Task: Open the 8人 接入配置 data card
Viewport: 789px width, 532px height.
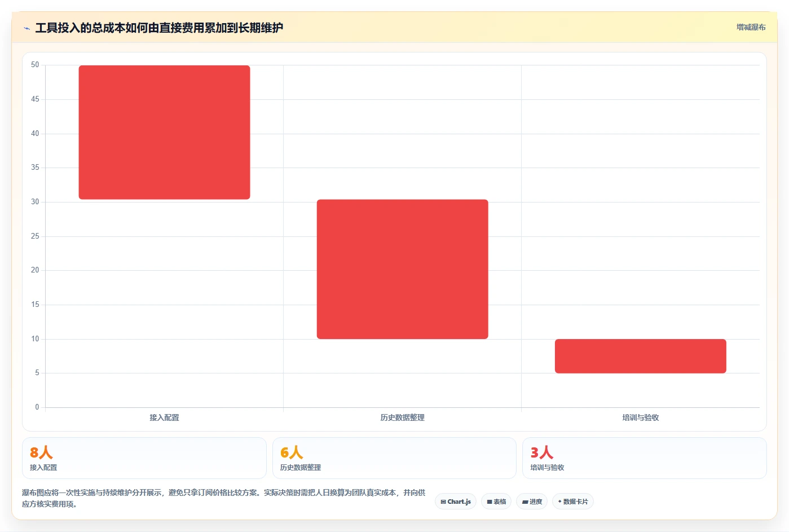Action: (x=144, y=458)
